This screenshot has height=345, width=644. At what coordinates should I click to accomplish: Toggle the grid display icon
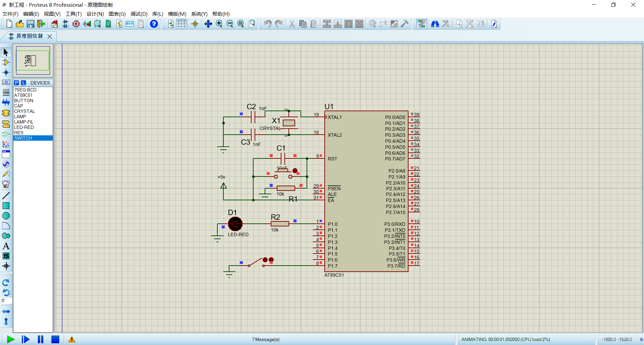click(x=181, y=24)
